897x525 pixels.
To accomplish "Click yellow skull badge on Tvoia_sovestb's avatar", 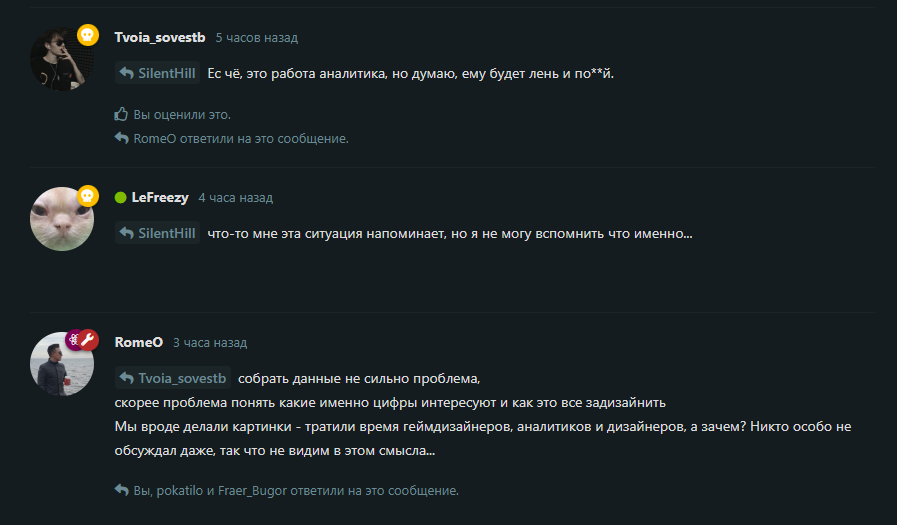I will pyautogui.click(x=88, y=35).
